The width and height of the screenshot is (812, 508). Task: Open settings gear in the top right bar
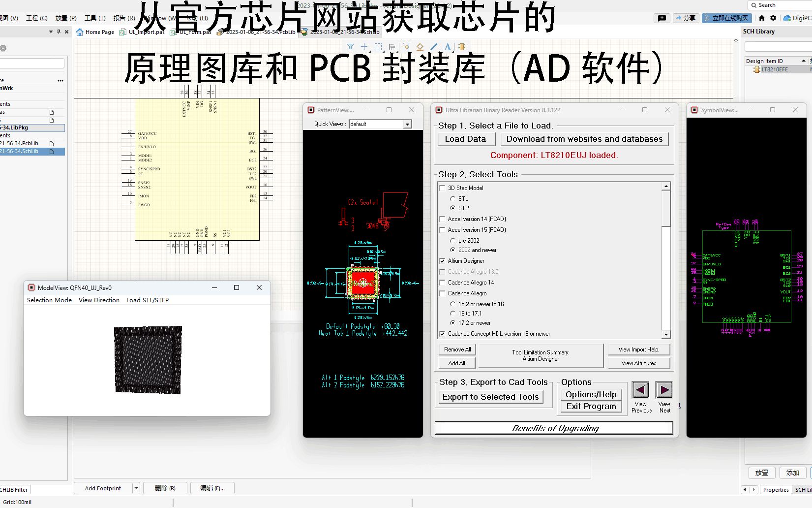[773, 18]
